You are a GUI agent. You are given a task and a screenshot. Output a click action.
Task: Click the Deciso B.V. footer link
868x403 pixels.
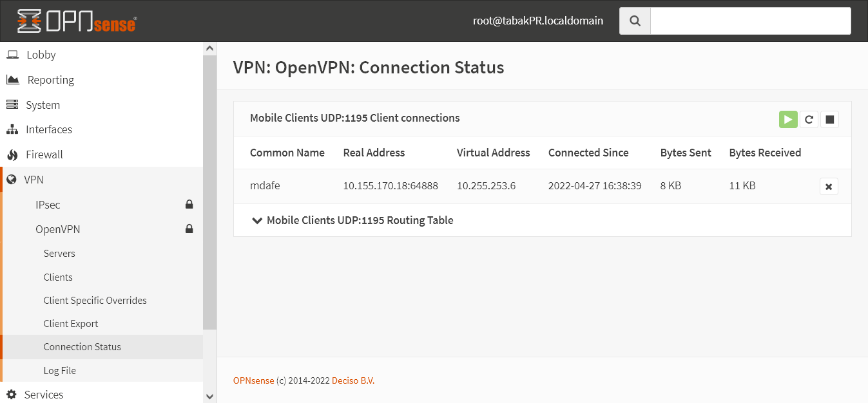(x=352, y=380)
